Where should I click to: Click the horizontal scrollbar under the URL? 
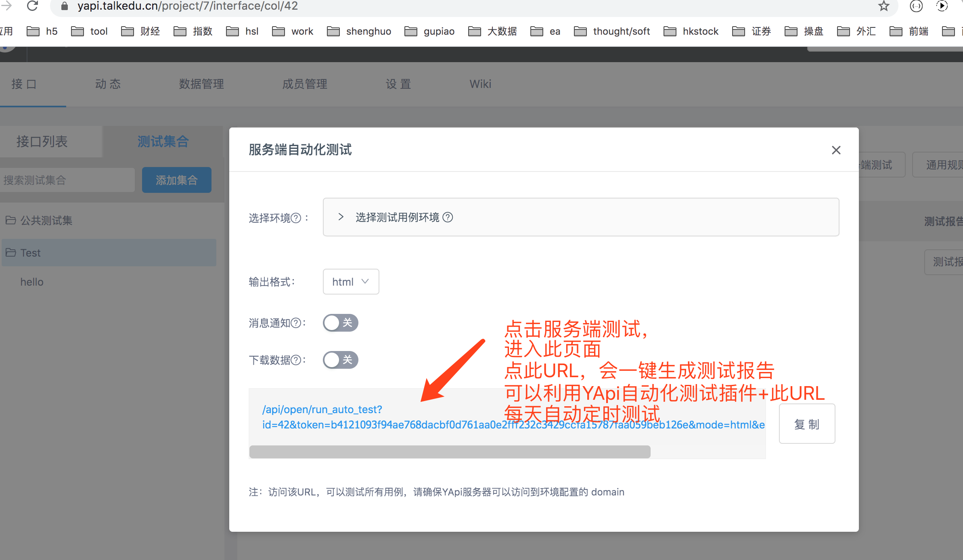(x=450, y=452)
